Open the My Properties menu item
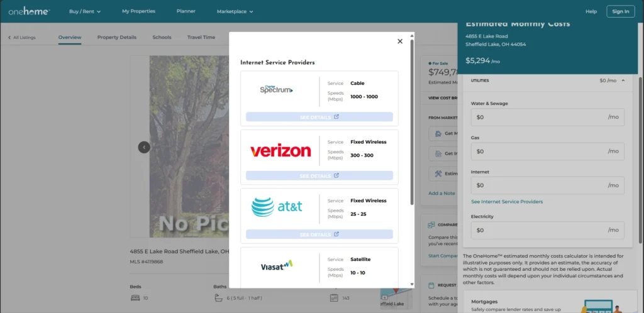This screenshot has width=644, height=313. coord(138,11)
